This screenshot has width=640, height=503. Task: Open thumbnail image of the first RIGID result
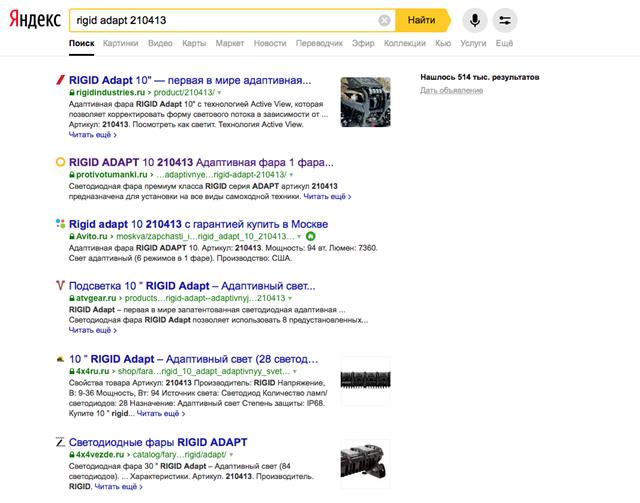[365, 101]
